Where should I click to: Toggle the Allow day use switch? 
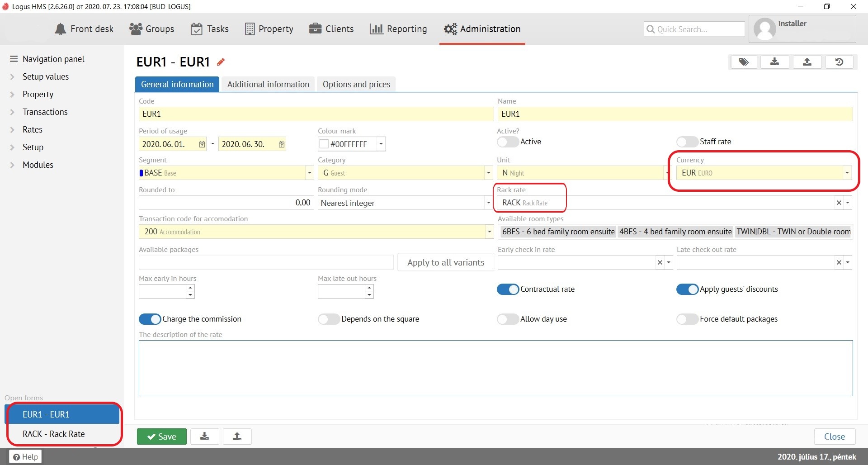pyautogui.click(x=507, y=319)
